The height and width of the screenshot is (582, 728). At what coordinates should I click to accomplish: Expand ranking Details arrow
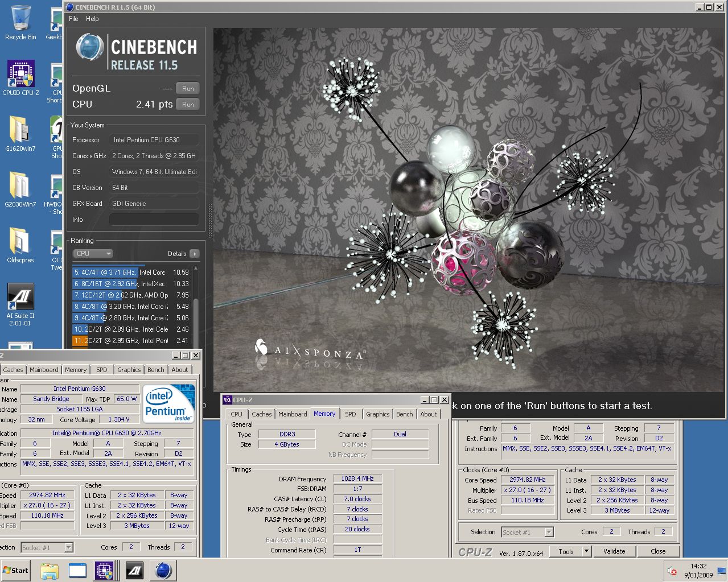(x=195, y=254)
